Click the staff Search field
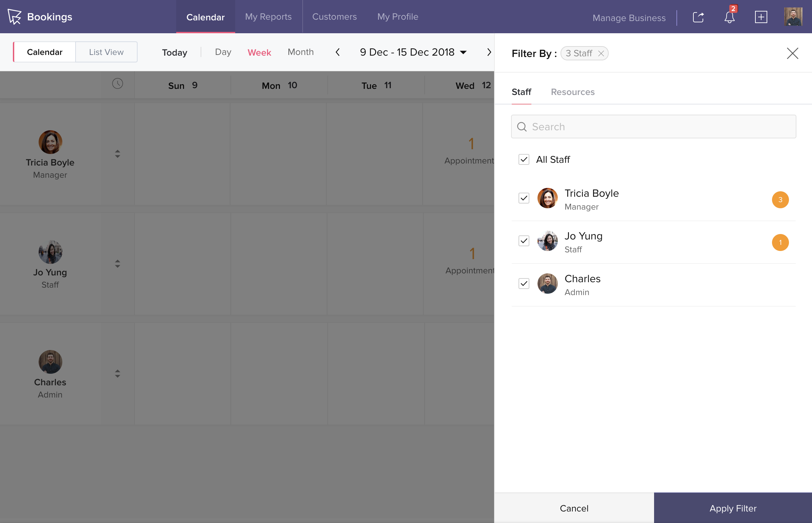812x523 pixels. point(653,127)
